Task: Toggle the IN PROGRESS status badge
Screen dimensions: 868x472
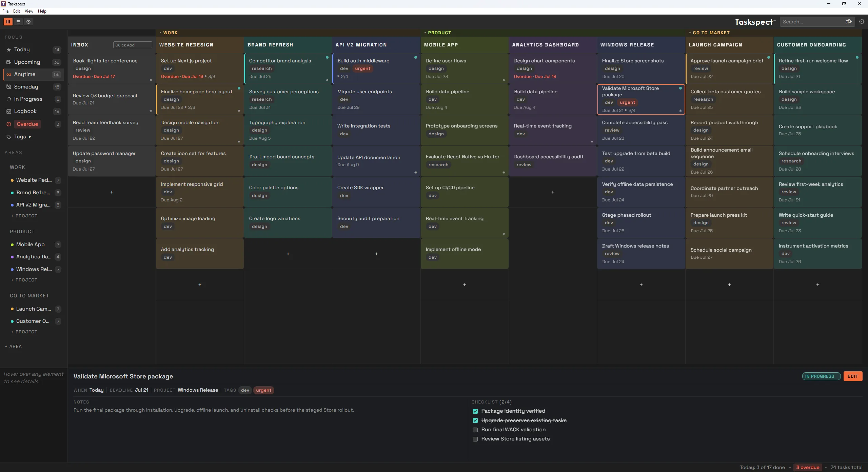Action: (821, 376)
